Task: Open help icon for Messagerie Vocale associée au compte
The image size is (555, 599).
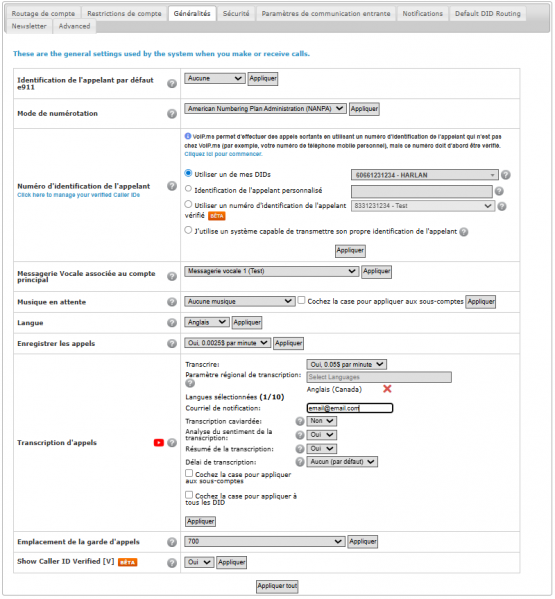Action: point(172,276)
